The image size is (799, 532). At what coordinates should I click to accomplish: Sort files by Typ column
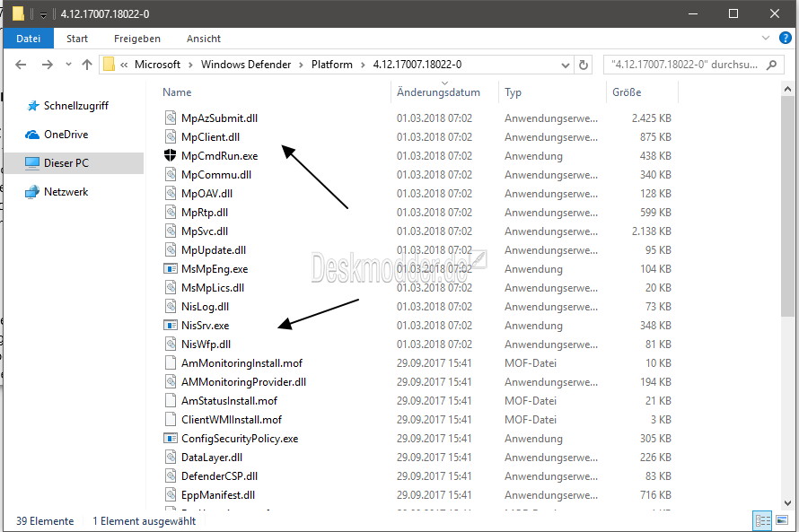click(513, 92)
